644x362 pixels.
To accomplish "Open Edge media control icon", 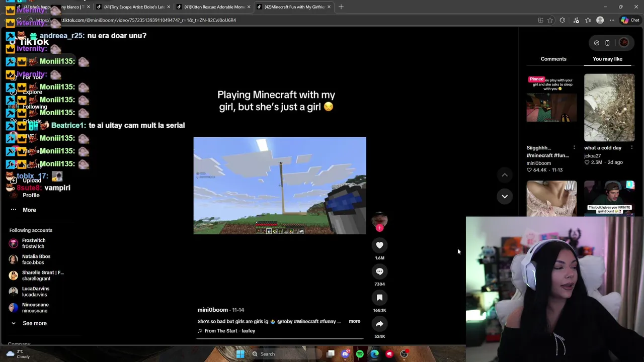I will [576, 20].
